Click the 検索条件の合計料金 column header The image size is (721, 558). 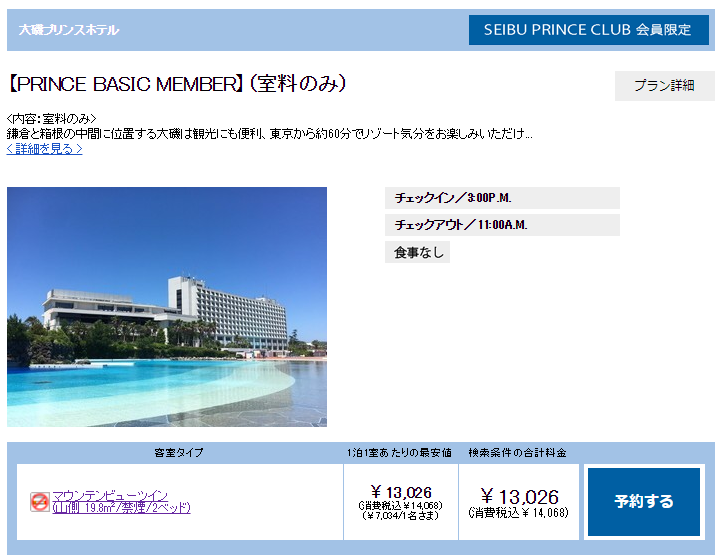coord(517,453)
